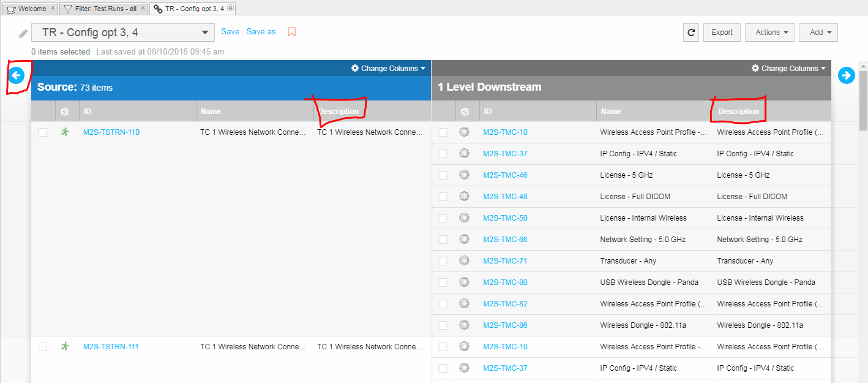The width and height of the screenshot is (868, 383).
Task: Click the Save link
Action: [x=230, y=31]
